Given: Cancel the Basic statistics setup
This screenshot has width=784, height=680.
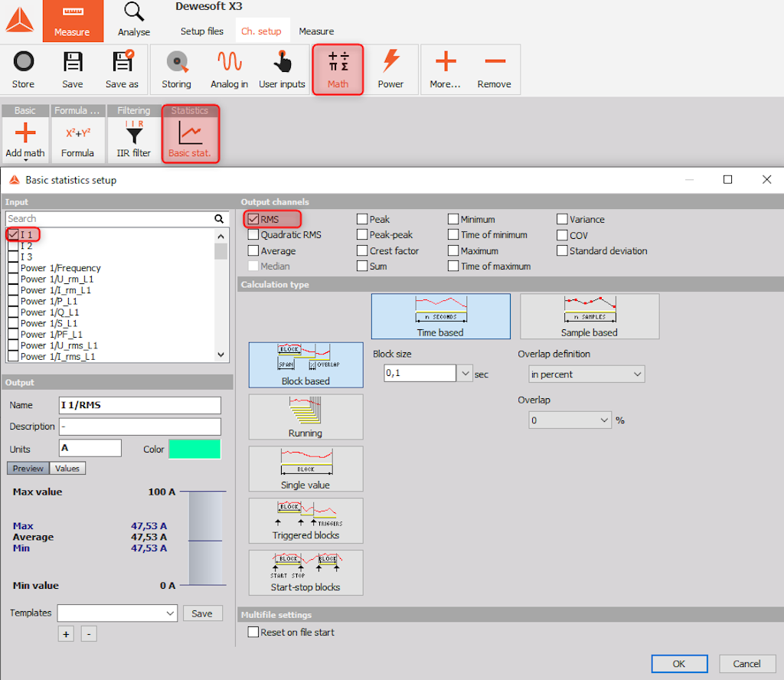Looking at the screenshot, I should [747, 663].
